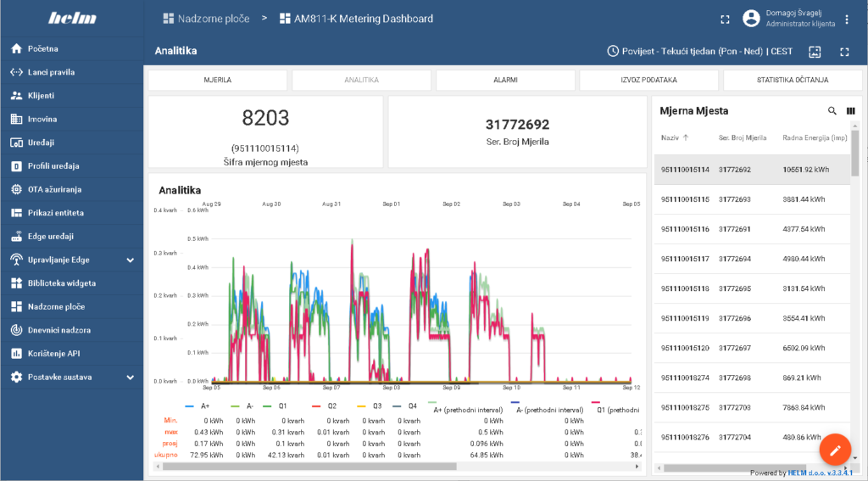This screenshot has width=868, height=481.
Task: Click search icon in Mjerna Mjesta panel
Action: [832, 110]
